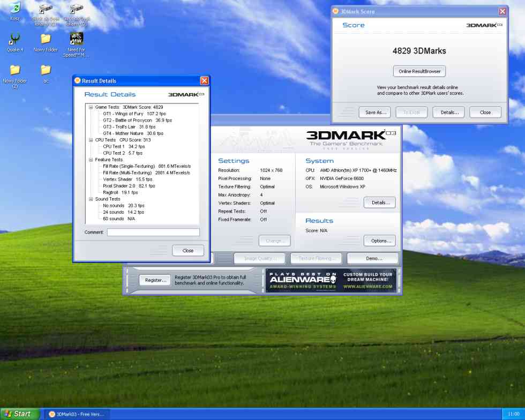Select the GT2 - Battle of Proxycon row
The width and height of the screenshot is (525, 420).
(x=137, y=120)
